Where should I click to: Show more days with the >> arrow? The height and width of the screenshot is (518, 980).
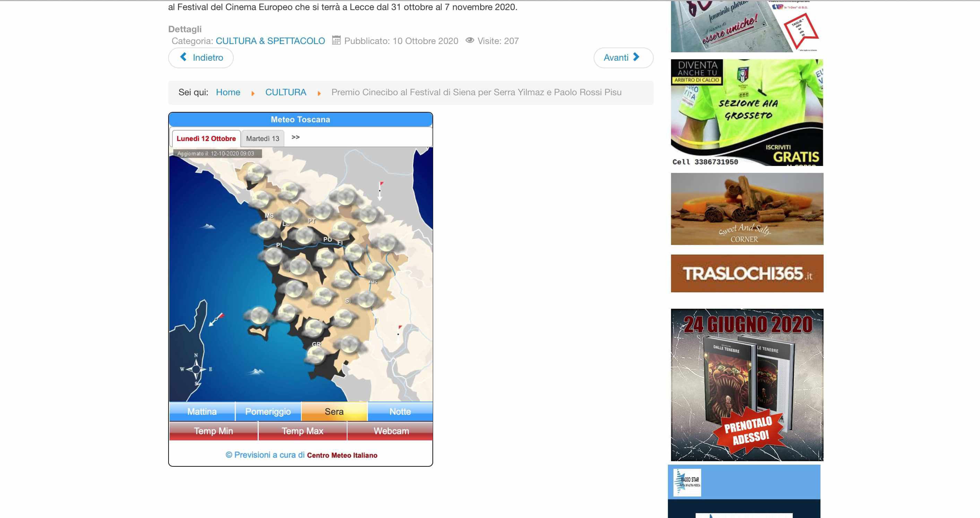tap(296, 137)
